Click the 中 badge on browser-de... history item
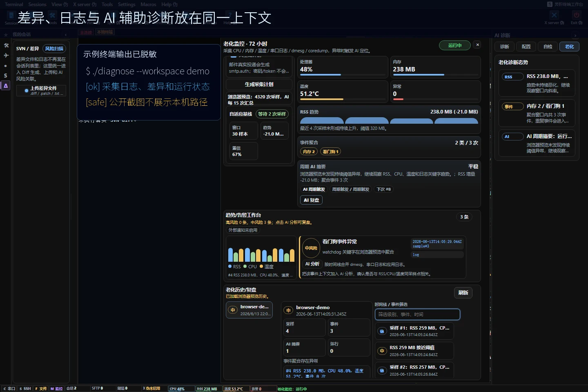This screenshot has width=588, height=392. [x=233, y=310]
